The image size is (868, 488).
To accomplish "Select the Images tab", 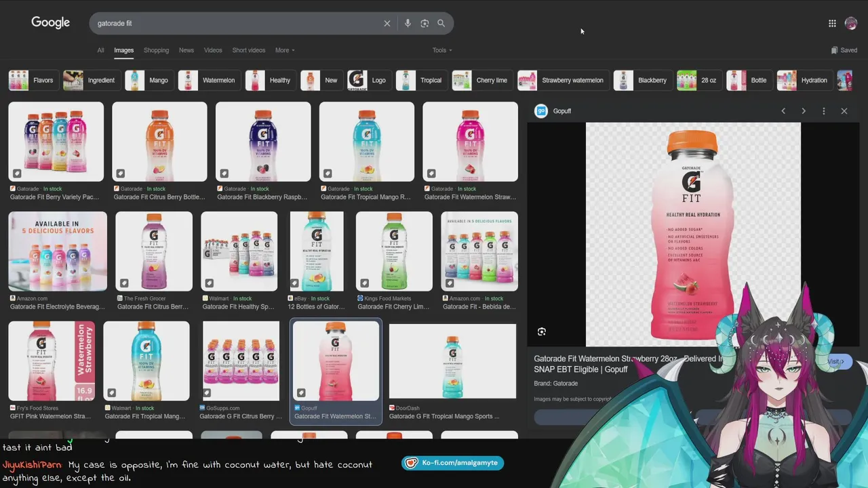I will pos(123,50).
